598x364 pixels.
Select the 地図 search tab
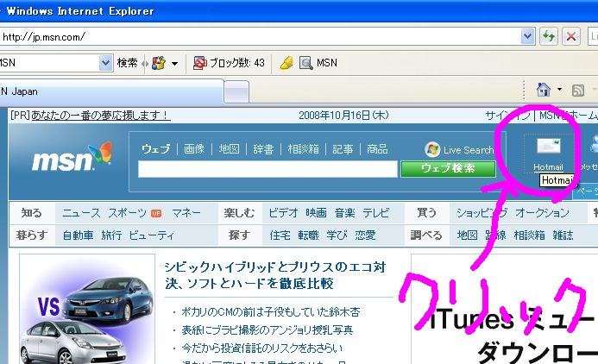[230, 148]
